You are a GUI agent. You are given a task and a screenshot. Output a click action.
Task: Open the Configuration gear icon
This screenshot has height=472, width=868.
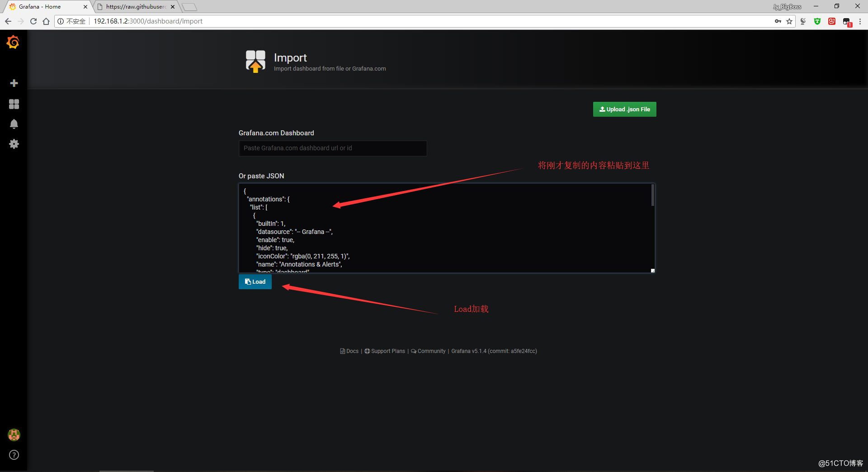pos(14,144)
